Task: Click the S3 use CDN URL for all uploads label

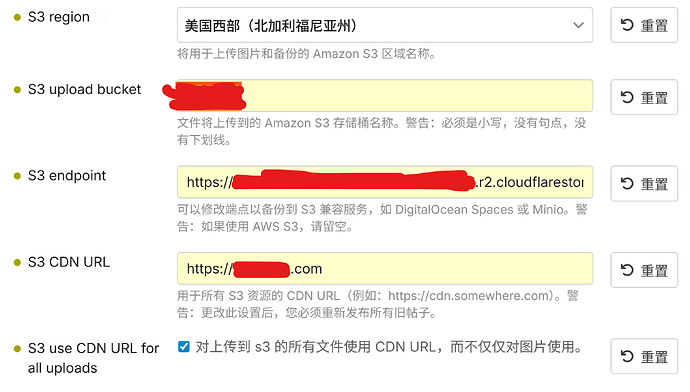Action: pyautogui.click(x=93, y=358)
